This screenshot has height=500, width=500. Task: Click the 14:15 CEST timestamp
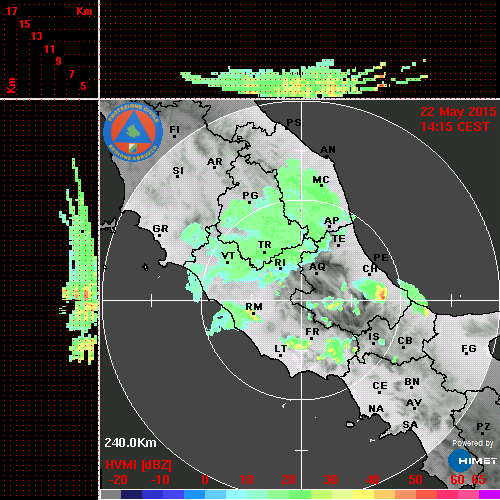pos(455,127)
